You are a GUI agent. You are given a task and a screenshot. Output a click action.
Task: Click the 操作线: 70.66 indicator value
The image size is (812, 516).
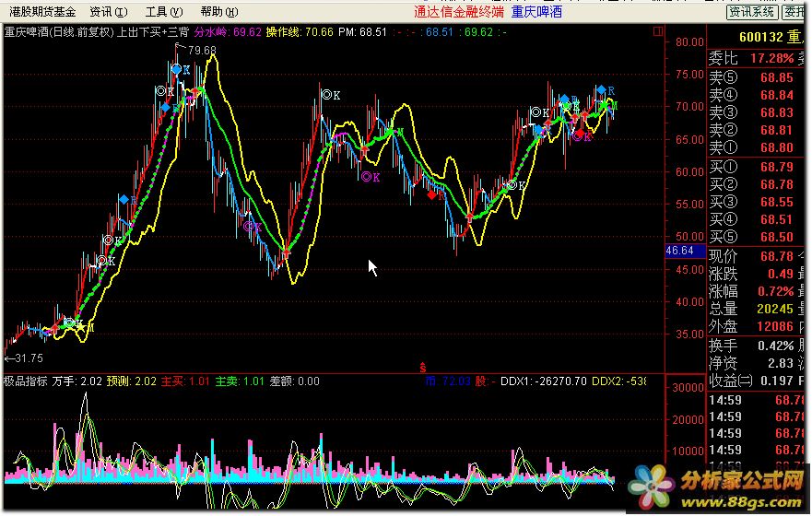[300, 32]
